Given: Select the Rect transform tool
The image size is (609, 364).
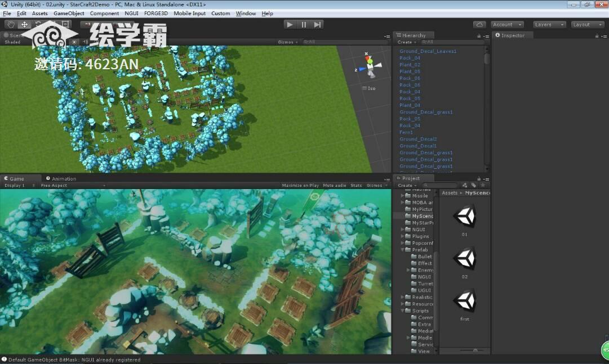Looking at the screenshot, I should point(65,24).
